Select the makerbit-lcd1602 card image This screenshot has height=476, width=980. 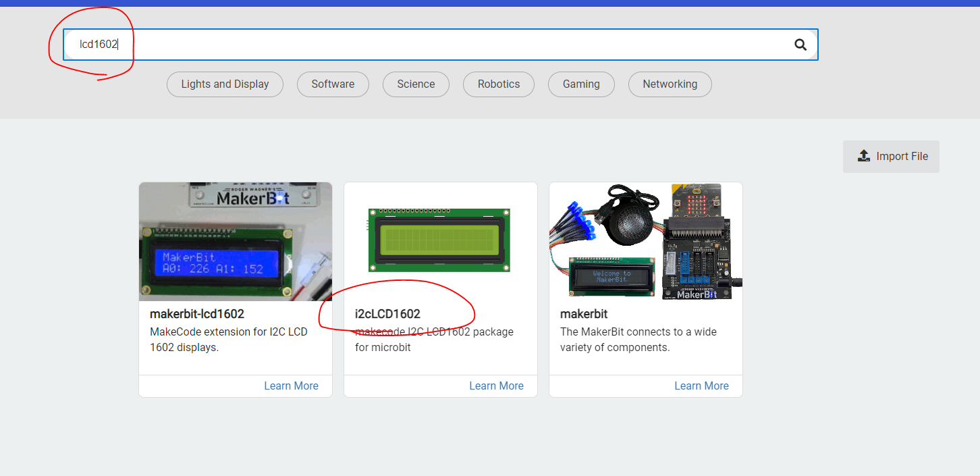point(236,242)
